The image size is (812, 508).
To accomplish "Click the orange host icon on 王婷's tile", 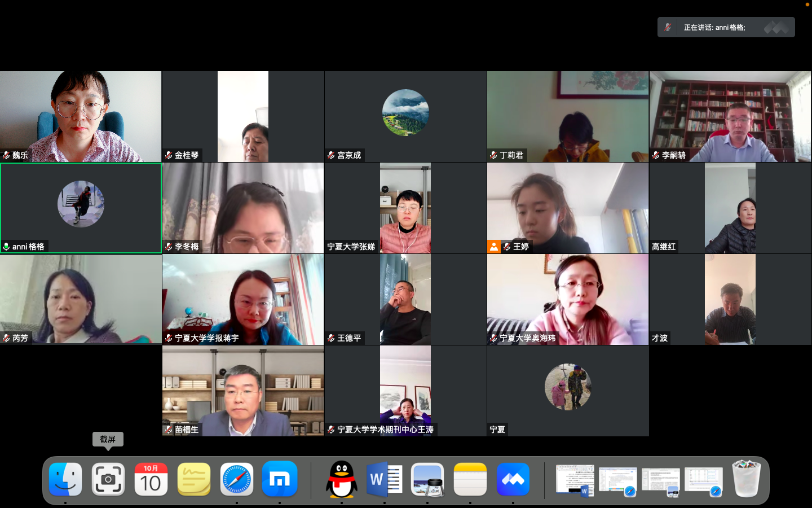I will coord(494,247).
